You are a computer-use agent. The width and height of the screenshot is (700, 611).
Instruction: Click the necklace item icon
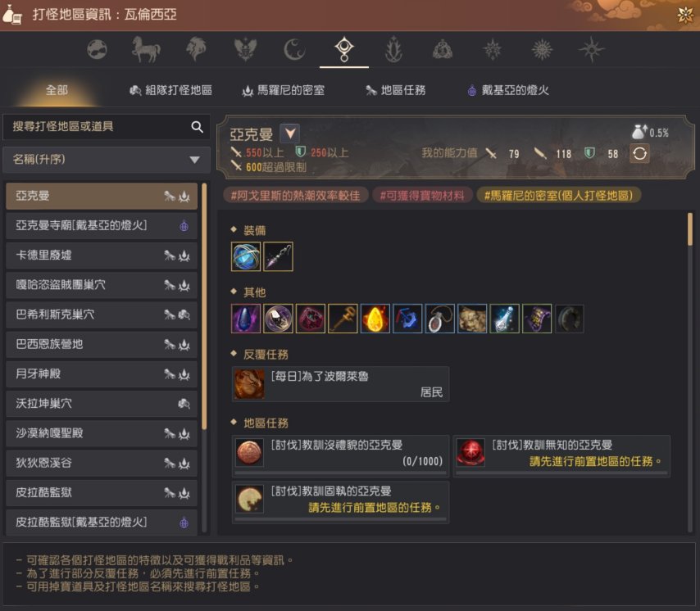tap(439, 319)
